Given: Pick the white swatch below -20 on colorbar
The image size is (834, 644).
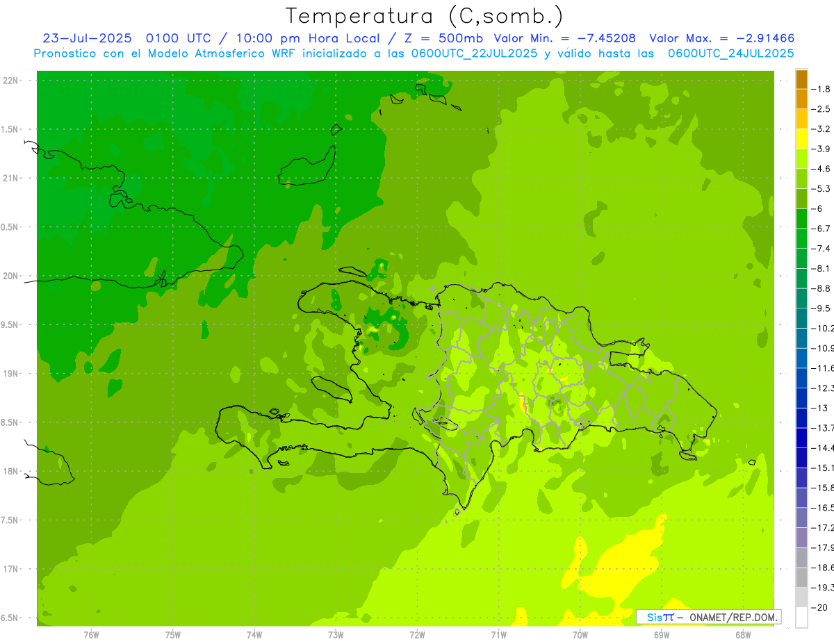Looking at the screenshot, I should point(801,617).
